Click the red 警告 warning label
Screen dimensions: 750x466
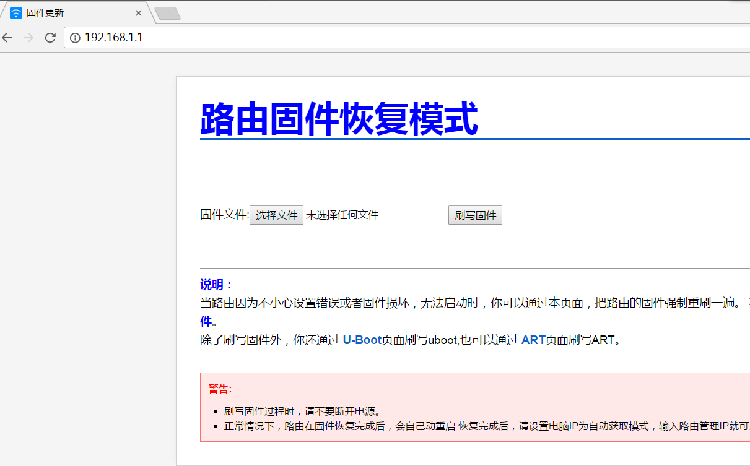pyautogui.click(x=218, y=389)
